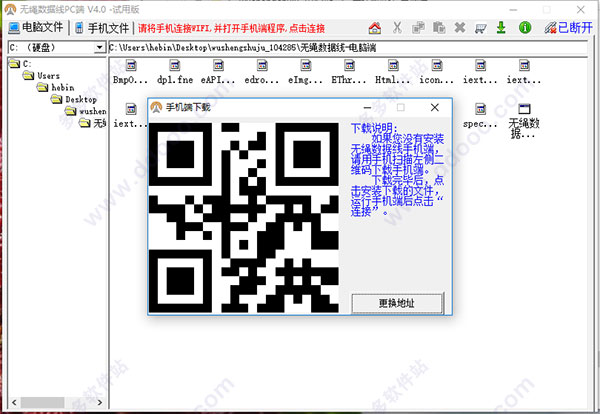Click the delete X icon

tap(460, 28)
